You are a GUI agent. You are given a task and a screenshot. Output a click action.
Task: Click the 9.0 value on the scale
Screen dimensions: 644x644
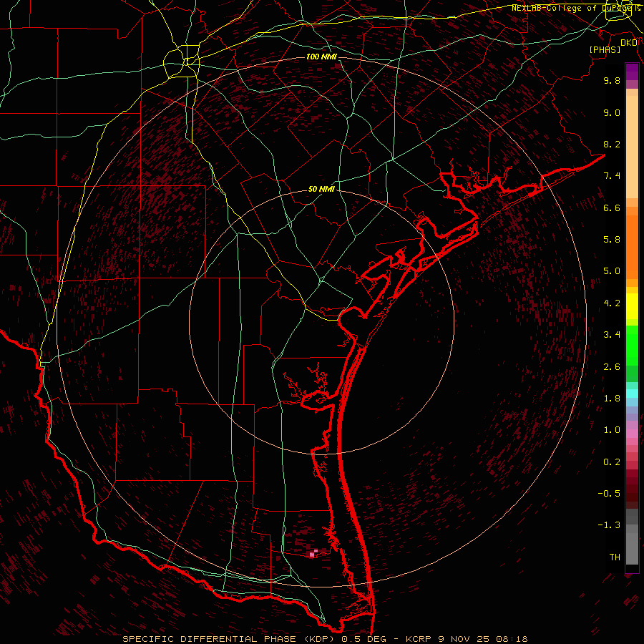point(612,112)
